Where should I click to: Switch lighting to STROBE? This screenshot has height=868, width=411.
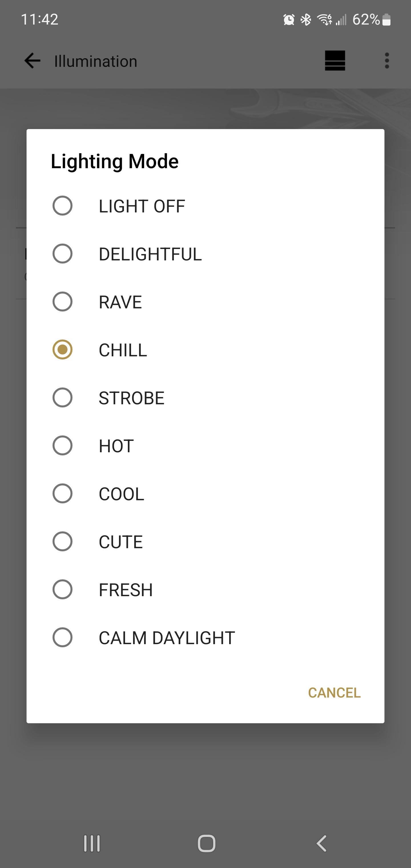coord(63,398)
